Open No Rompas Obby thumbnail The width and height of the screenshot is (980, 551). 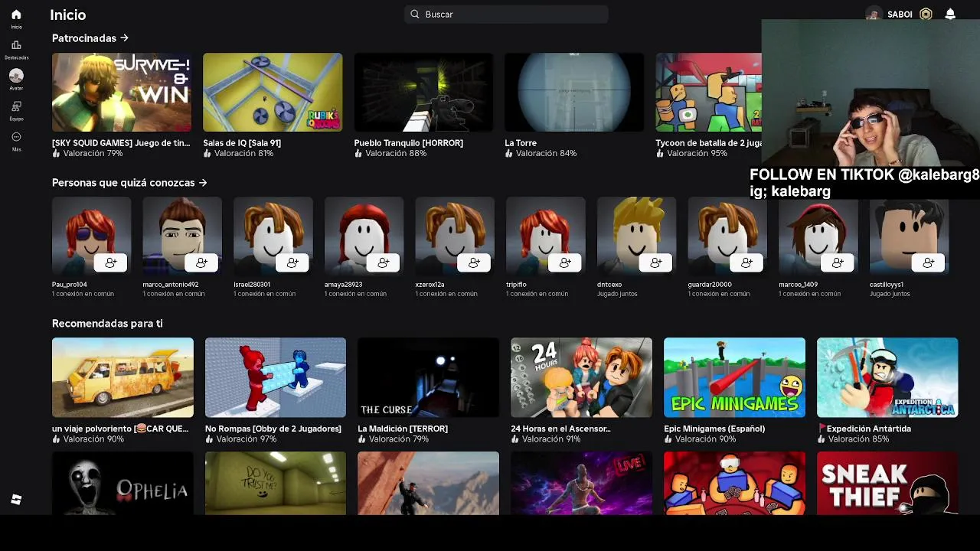[x=276, y=377]
